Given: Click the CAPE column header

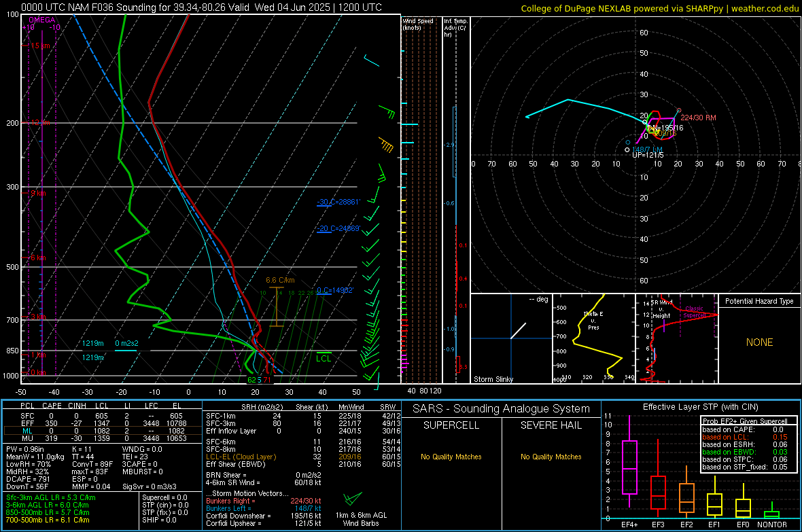Looking at the screenshot, I should coord(52,406).
